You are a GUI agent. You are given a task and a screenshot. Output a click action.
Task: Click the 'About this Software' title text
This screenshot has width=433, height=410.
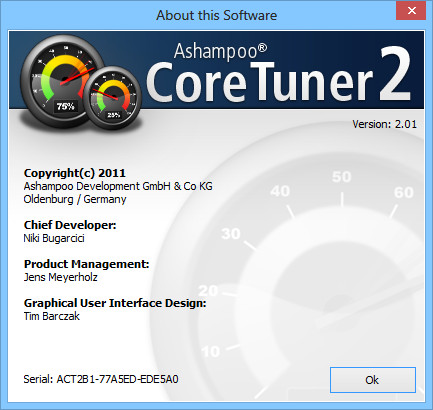[217, 15]
